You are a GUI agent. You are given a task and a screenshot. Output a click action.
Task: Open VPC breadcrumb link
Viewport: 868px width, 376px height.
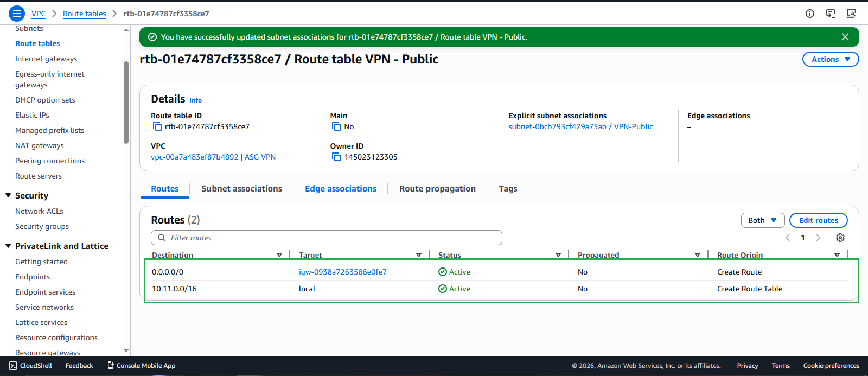pyautogui.click(x=39, y=14)
